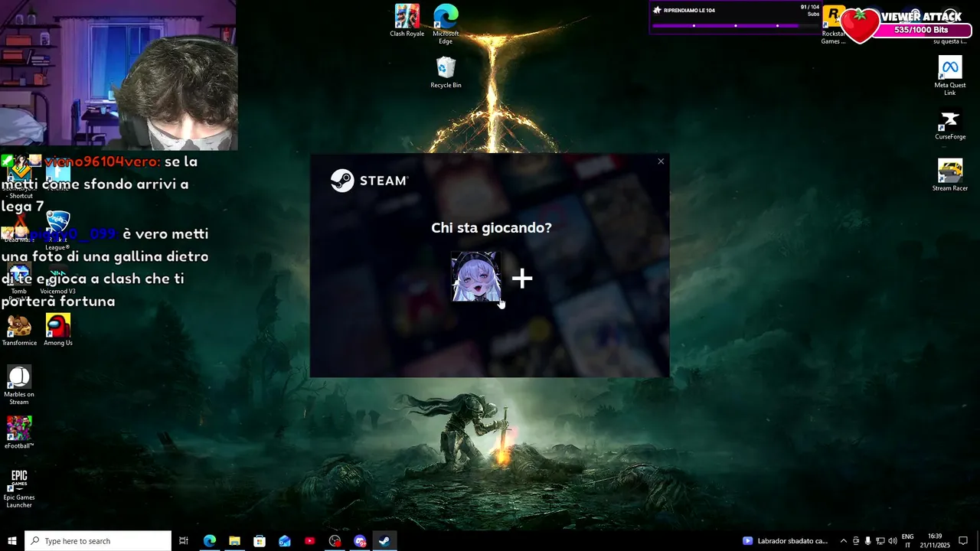Screen dimensions: 980x551
Task: Click the streamer webcam overlay
Action: [x=119, y=75]
